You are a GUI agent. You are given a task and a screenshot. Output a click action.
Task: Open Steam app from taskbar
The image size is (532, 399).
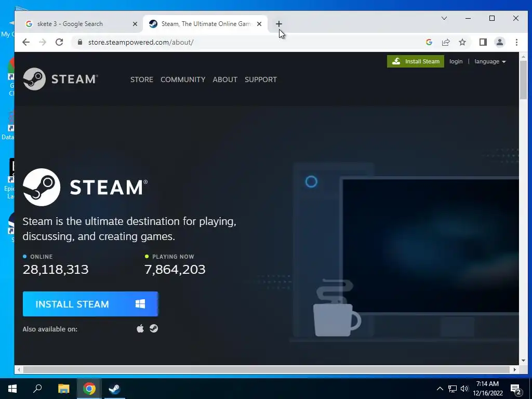click(114, 389)
